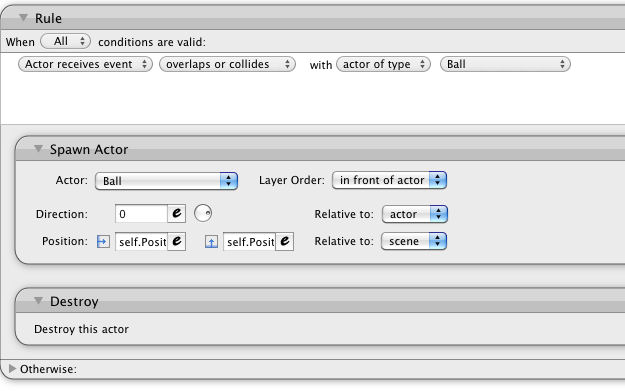Click the horizontal position arrow icon
Viewport: 625px width, 391px height.
103,241
